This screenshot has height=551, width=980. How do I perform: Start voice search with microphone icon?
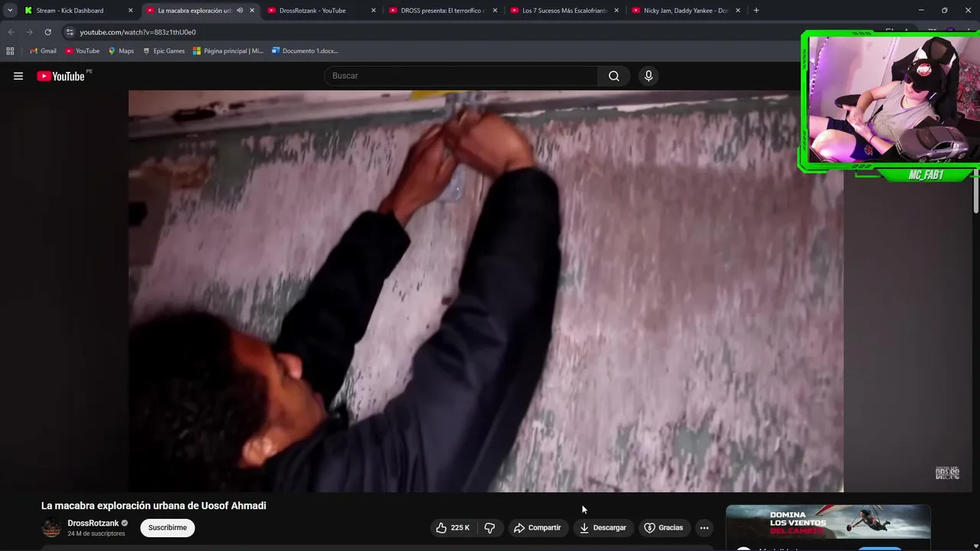click(x=648, y=76)
